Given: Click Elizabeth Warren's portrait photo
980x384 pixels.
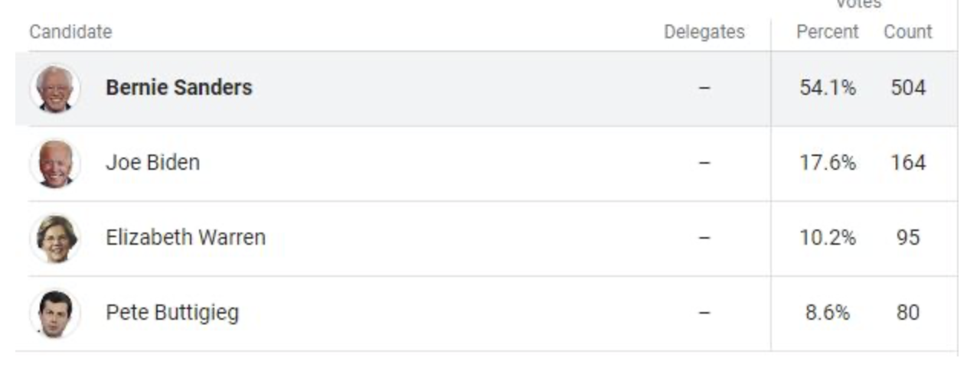Looking at the screenshot, I should [x=55, y=238].
